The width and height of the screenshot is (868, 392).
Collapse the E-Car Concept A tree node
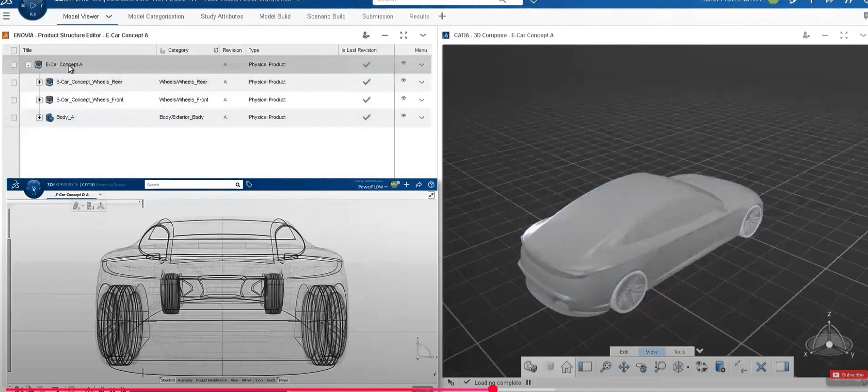click(x=29, y=65)
